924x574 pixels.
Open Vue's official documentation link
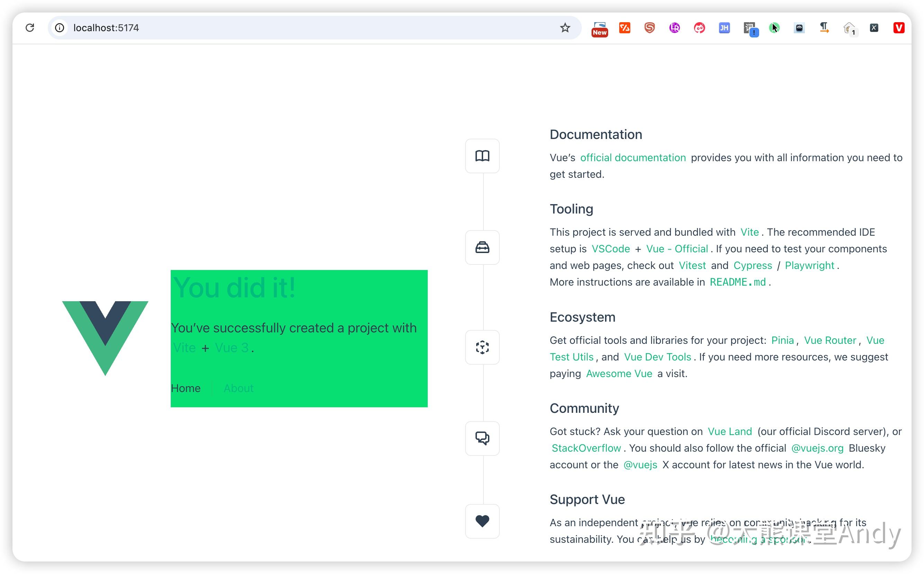pos(632,158)
